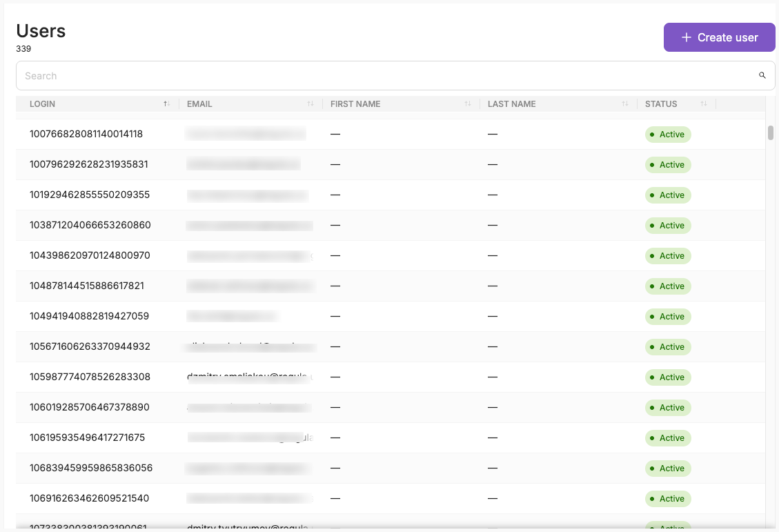The width and height of the screenshot is (779, 532).
Task: Sort by the FIRST NAME column arrows
Action: [x=468, y=104]
